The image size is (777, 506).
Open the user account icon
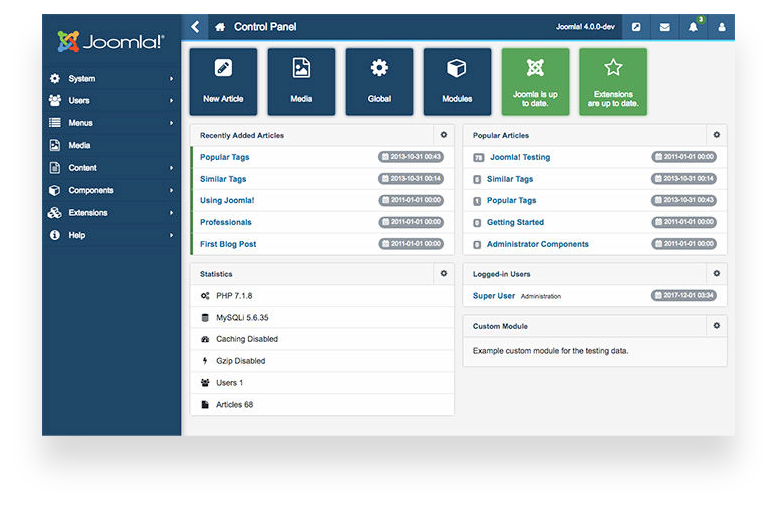[722, 27]
